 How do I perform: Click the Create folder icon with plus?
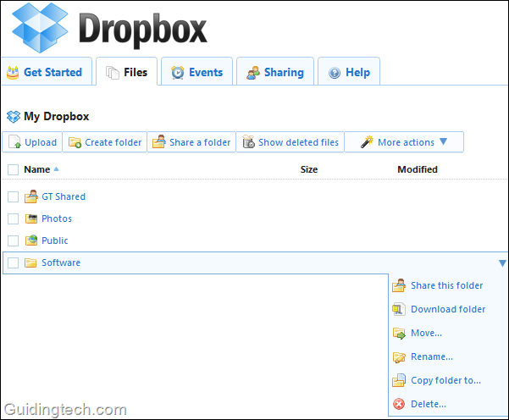75,142
